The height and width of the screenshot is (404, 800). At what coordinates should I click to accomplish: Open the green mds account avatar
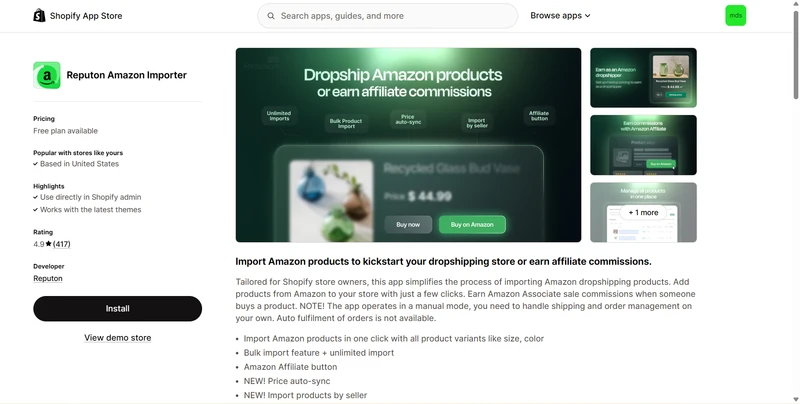coord(735,15)
